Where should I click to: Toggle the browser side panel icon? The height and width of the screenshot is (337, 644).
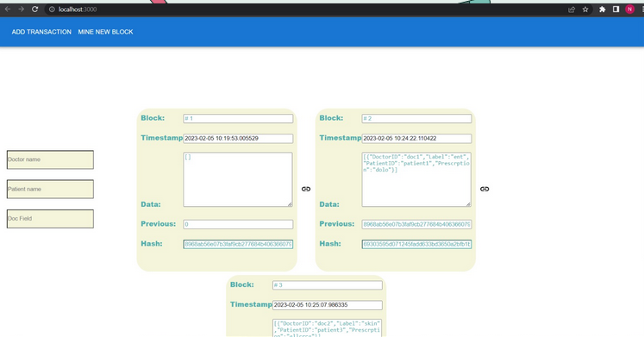pyautogui.click(x=616, y=9)
